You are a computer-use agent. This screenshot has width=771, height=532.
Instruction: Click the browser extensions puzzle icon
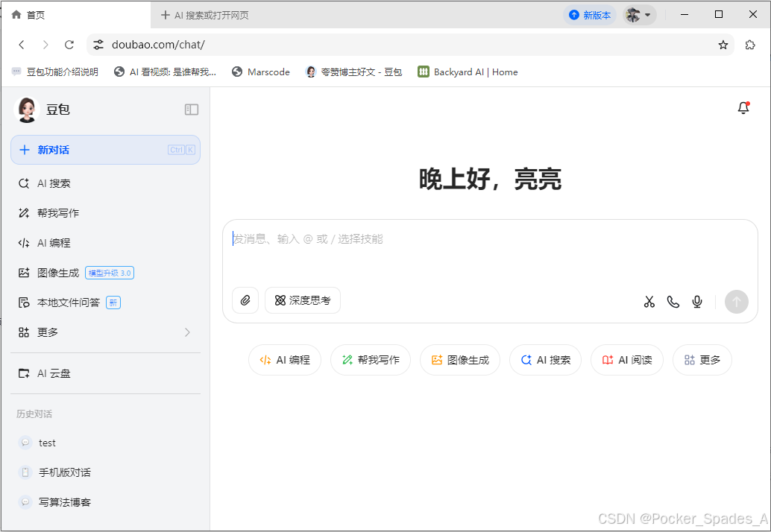[x=750, y=45]
